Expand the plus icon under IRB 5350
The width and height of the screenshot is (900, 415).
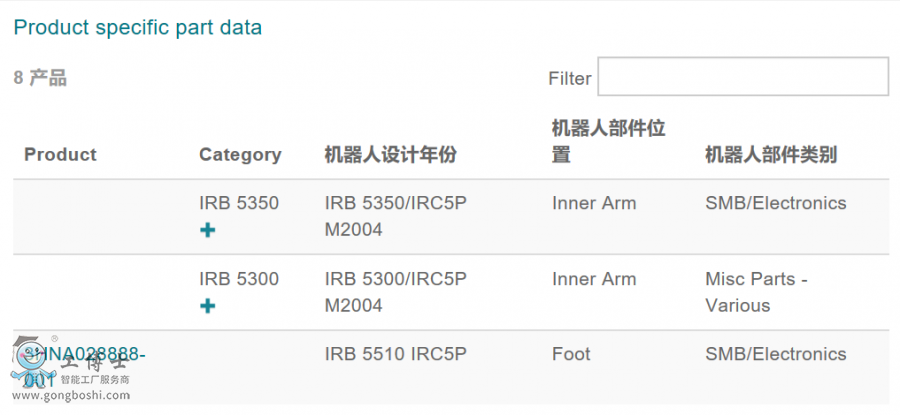[x=208, y=230]
